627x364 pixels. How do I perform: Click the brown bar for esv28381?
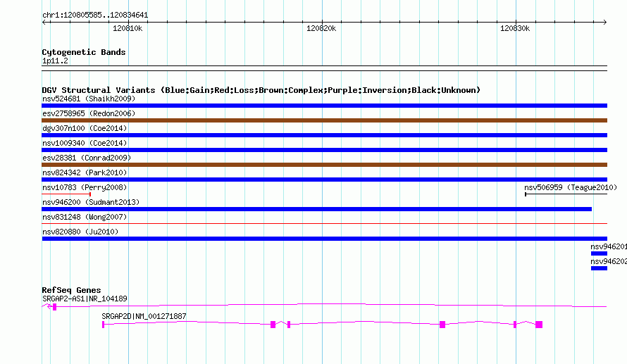[x=324, y=165]
